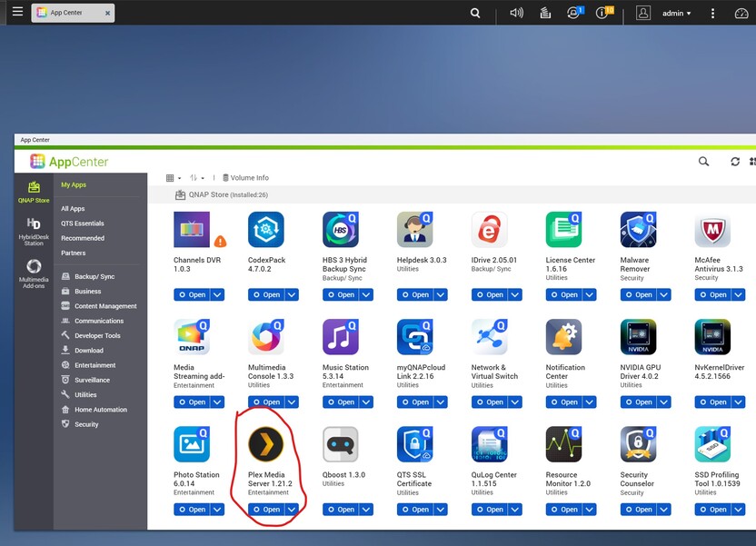Screen dimensions: 756x546
Task: Select Multimedia Add-ons source
Action: pyautogui.click(x=34, y=273)
